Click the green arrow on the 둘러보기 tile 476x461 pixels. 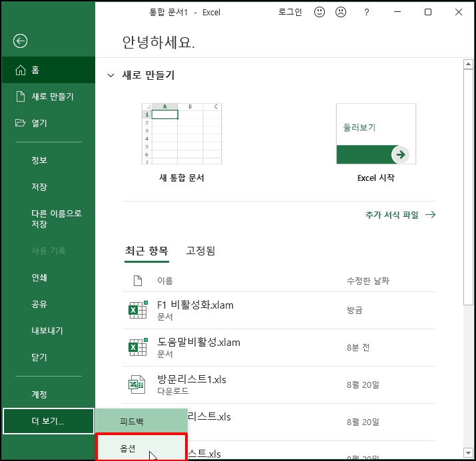pos(400,155)
